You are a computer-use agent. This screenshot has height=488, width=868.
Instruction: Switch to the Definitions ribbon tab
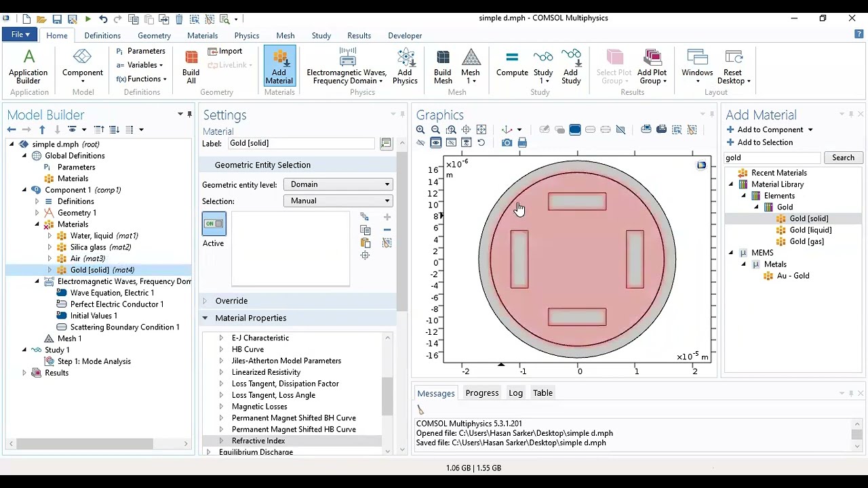(x=102, y=35)
